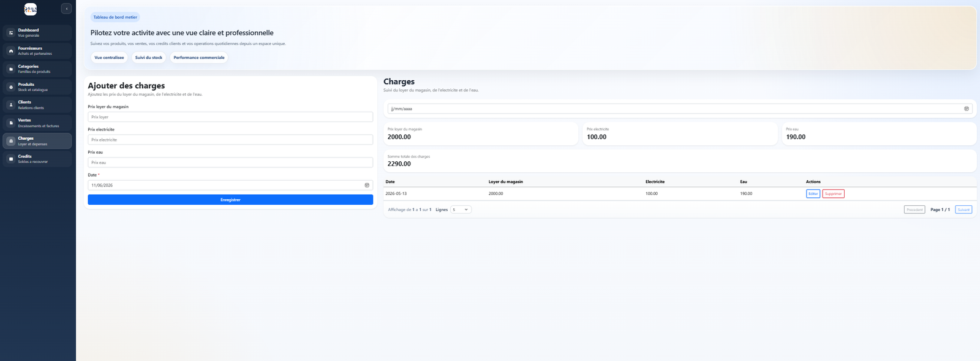Click the 2000.00 cell in the table row

[x=496, y=194]
